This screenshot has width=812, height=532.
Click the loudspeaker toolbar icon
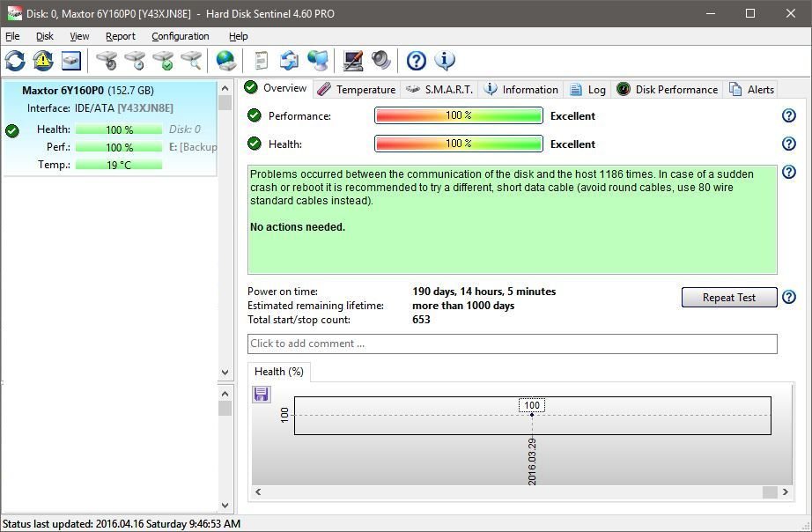click(x=381, y=61)
